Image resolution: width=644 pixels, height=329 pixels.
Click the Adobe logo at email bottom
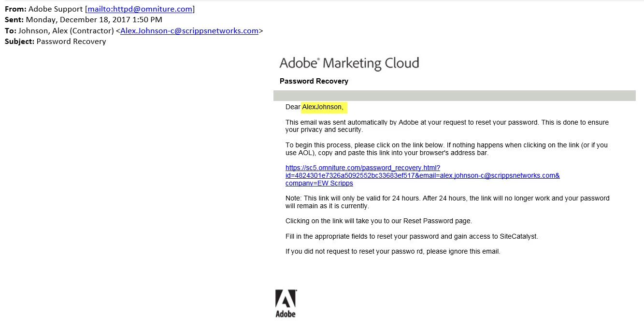point(286,303)
